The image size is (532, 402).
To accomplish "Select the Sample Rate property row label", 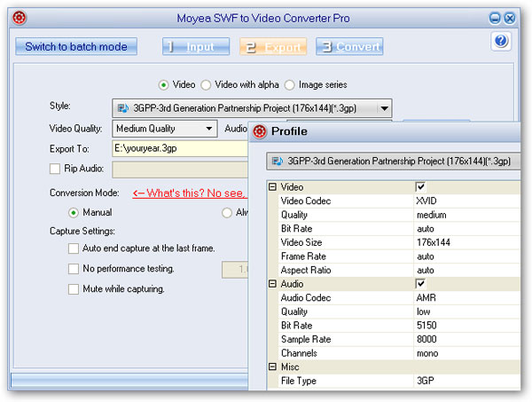I will coord(306,339).
